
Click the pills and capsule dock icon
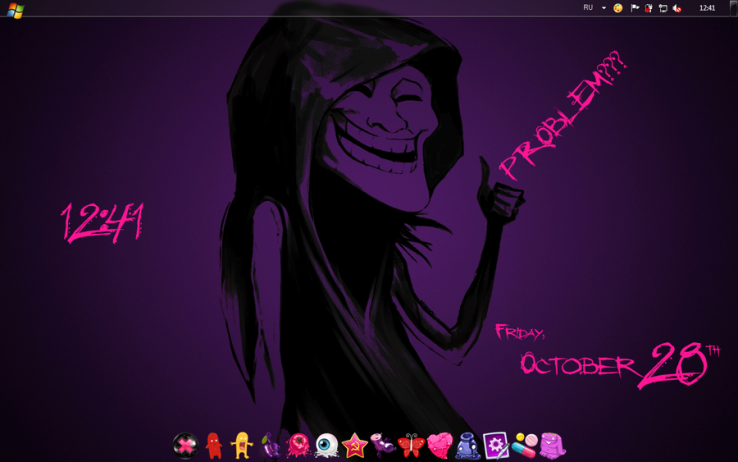pos(524,446)
